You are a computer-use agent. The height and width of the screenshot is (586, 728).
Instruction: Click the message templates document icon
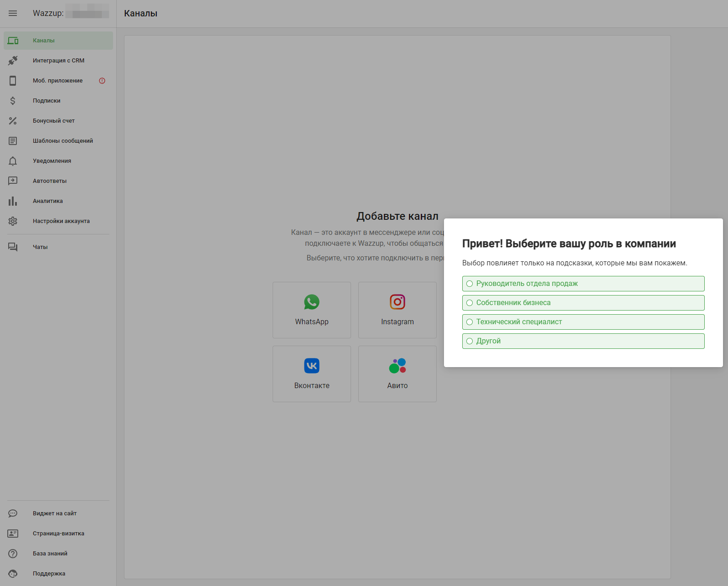(13, 141)
